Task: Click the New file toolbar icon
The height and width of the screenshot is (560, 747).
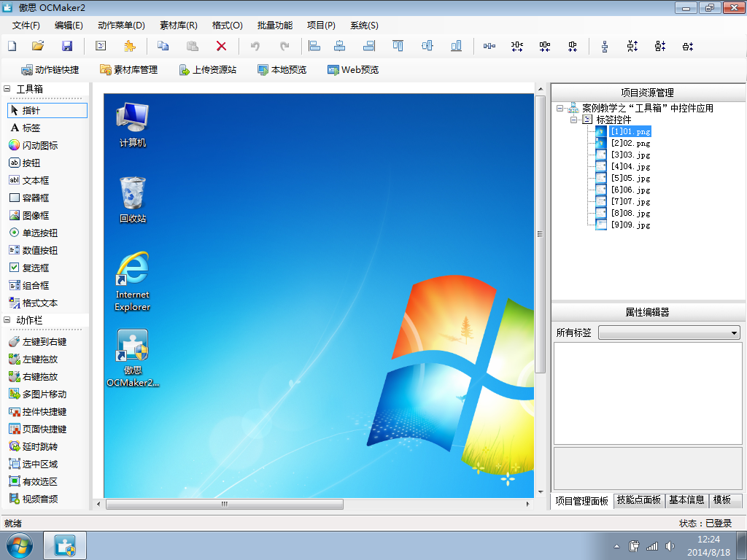Action: (12, 46)
